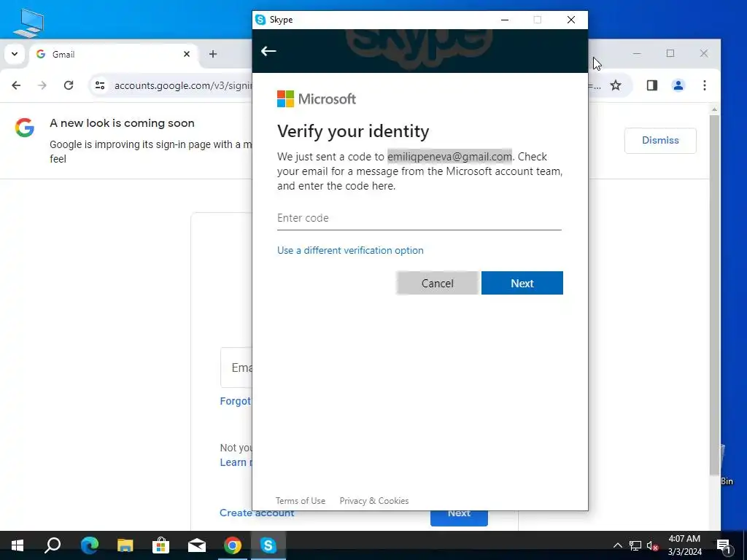Focus the Enter code field

419,218
